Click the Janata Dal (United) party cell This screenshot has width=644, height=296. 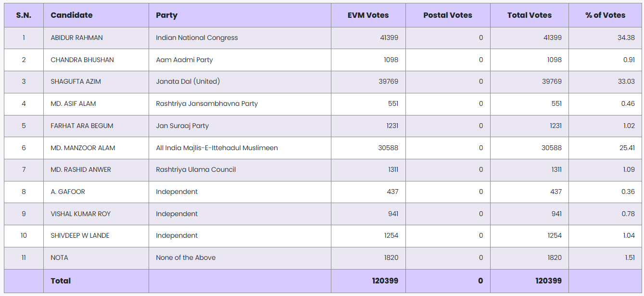point(188,81)
